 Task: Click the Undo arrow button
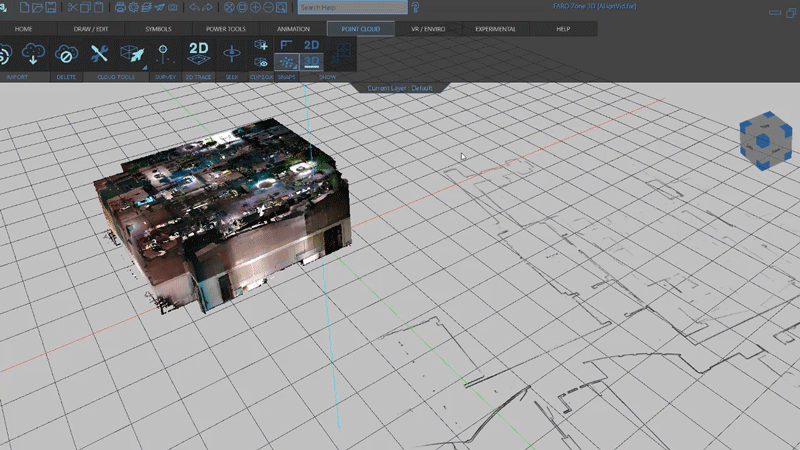(x=192, y=7)
